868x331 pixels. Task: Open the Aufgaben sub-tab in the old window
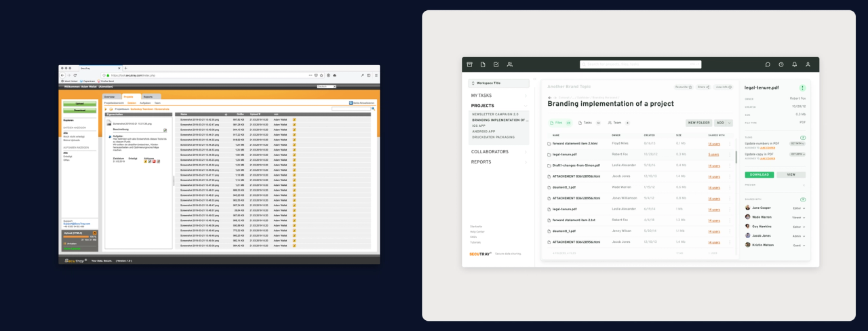point(144,103)
